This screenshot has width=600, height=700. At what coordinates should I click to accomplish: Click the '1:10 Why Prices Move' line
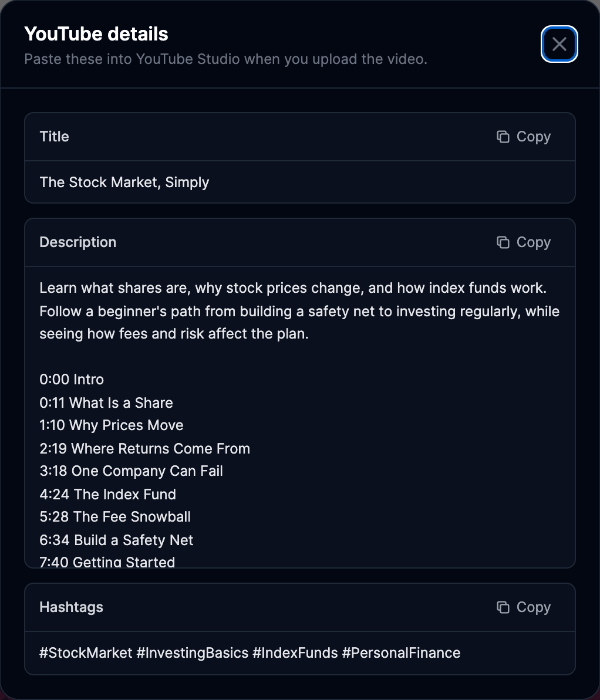coord(111,425)
